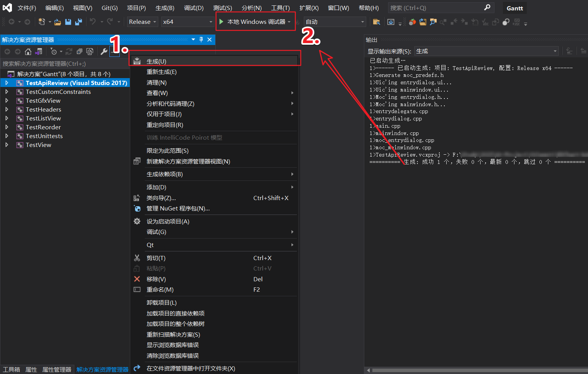
Task: Click the Home icon in Solution Explorer toolbar
Action: click(28, 52)
